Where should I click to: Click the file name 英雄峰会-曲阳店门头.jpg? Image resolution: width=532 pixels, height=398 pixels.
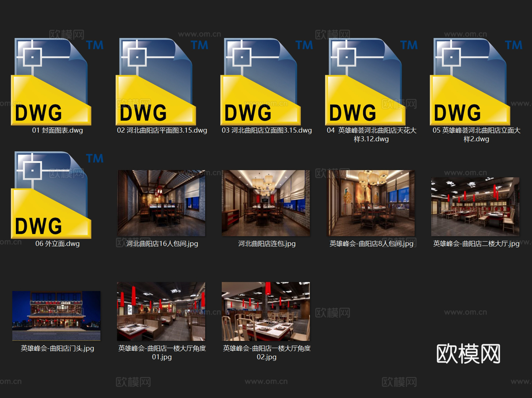58,348
